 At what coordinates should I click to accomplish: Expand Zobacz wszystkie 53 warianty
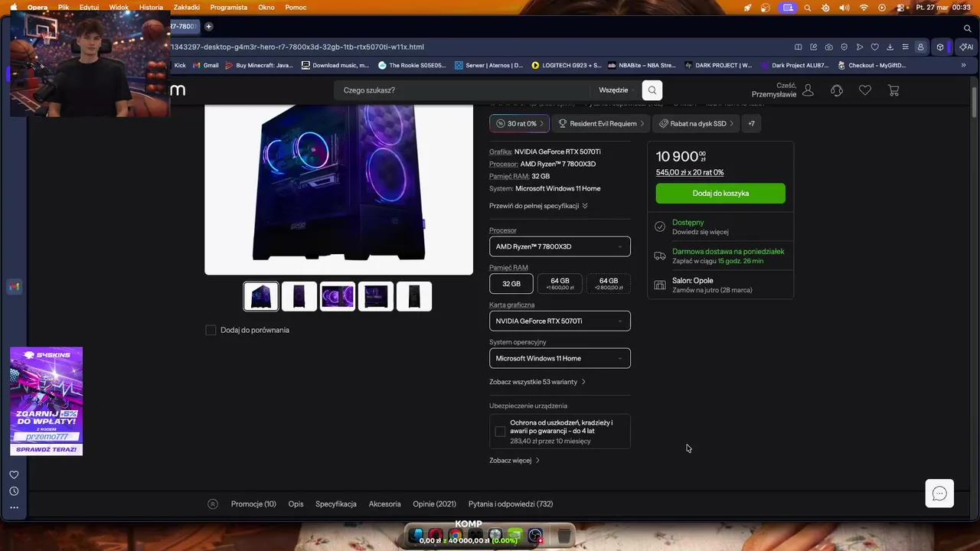coord(537,382)
